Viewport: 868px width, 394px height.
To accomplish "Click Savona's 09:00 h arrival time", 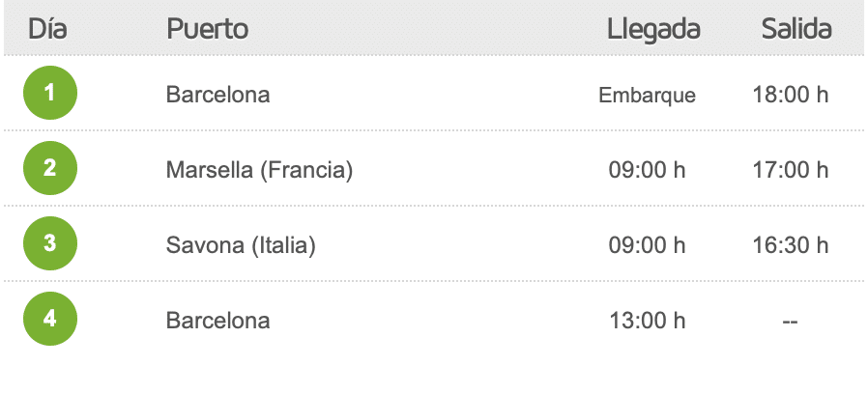I will coord(647,245).
